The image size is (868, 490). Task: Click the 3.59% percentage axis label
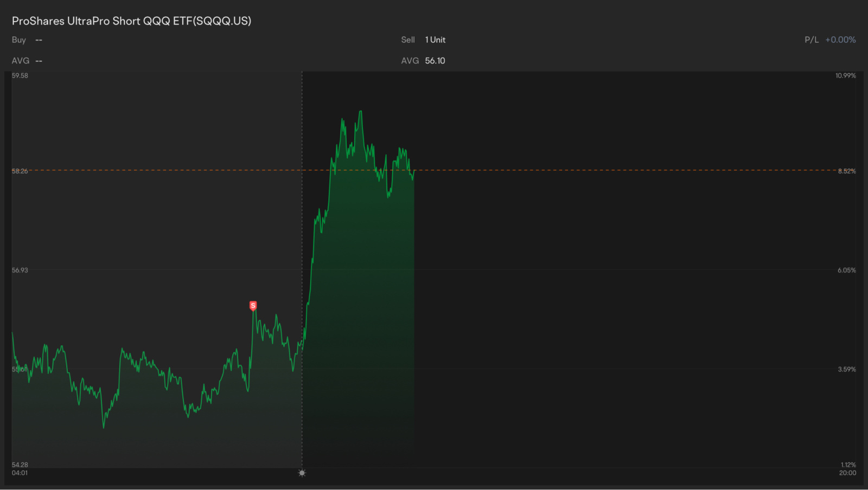[x=847, y=369]
